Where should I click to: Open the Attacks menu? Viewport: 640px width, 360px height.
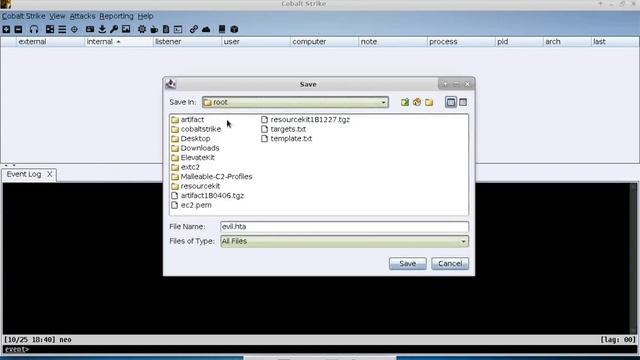click(x=82, y=16)
